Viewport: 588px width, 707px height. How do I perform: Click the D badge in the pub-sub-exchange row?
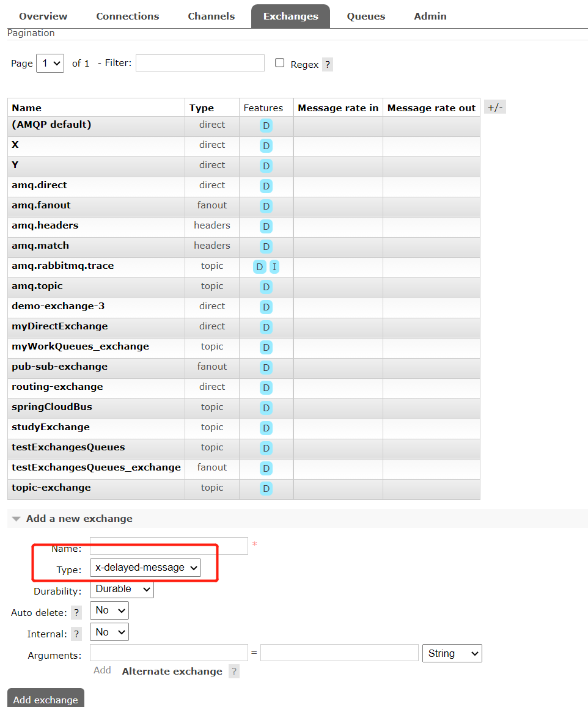[266, 367]
